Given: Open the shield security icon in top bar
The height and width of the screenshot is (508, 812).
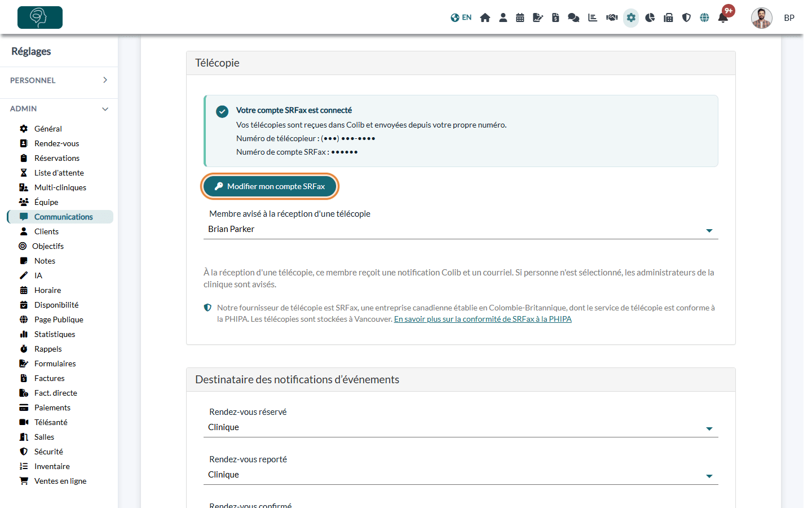Looking at the screenshot, I should [x=686, y=17].
